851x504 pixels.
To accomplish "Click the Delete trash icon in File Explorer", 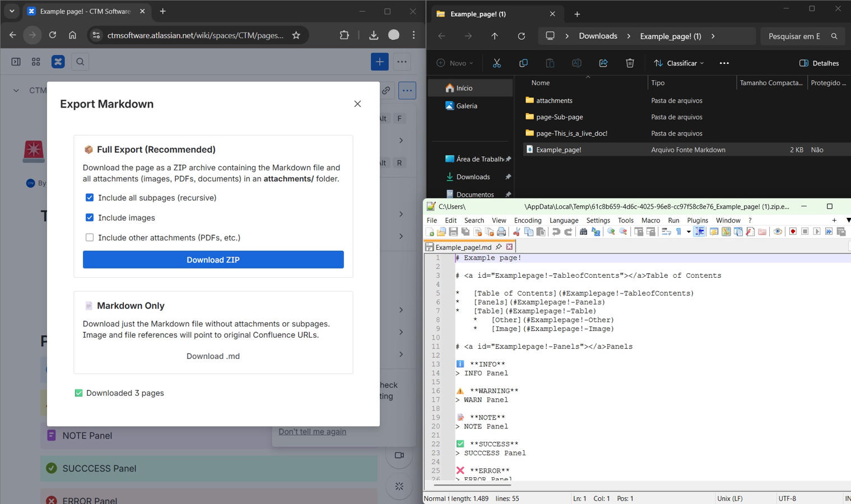I will [x=630, y=63].
